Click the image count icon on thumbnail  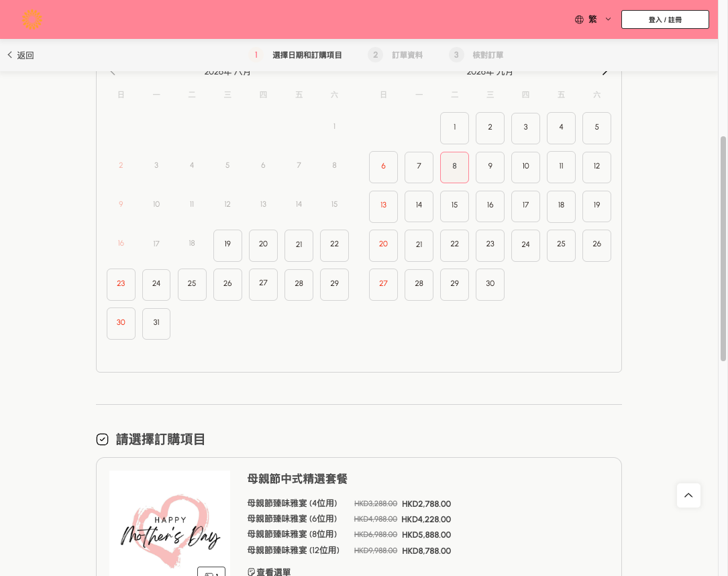click(211, 572)
